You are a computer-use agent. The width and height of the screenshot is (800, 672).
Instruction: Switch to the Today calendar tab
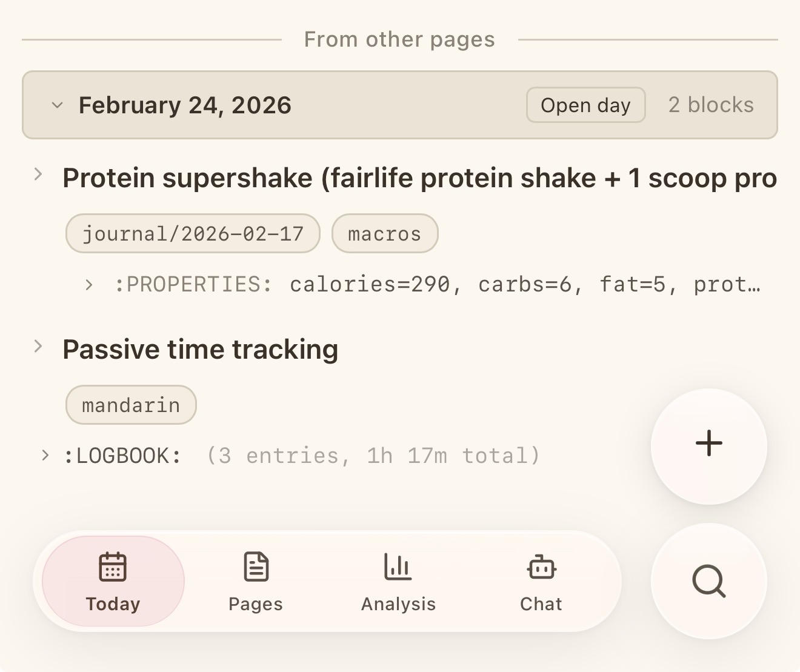[x=113, y=581]
